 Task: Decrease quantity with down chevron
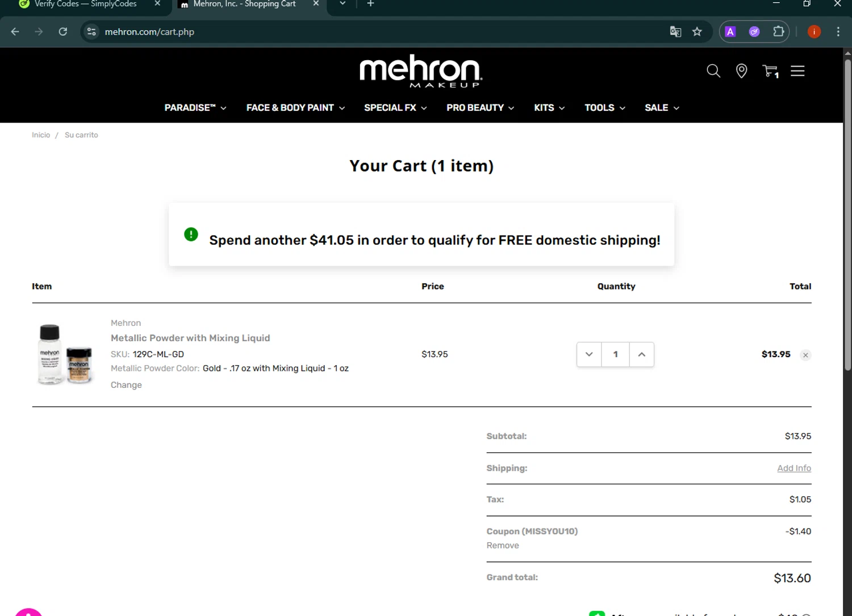(x=589, y=354)
